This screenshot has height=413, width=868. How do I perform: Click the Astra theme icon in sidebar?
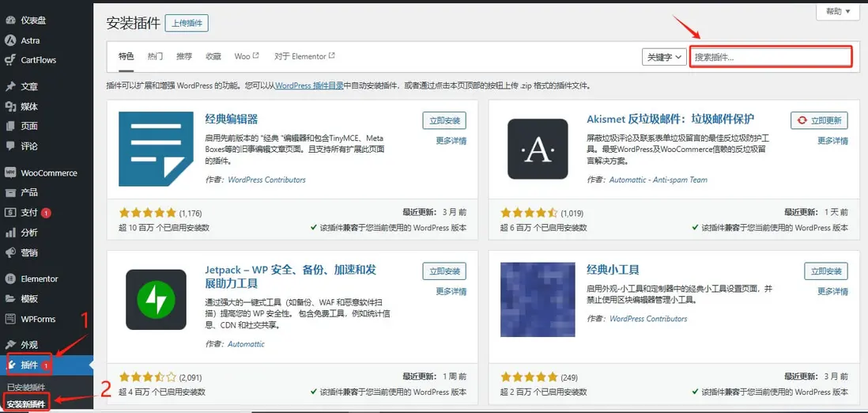pyautogui.click(x=10, y=40)
